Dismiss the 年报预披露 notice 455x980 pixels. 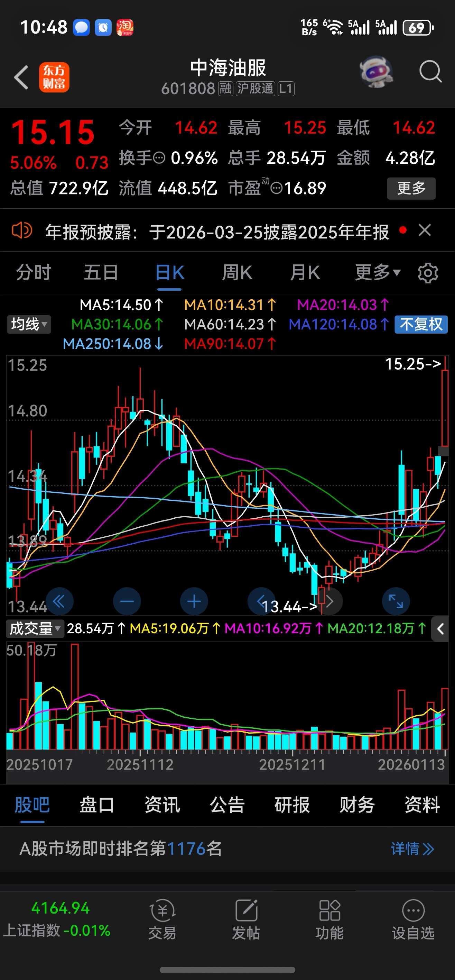(x=425, y=230)
